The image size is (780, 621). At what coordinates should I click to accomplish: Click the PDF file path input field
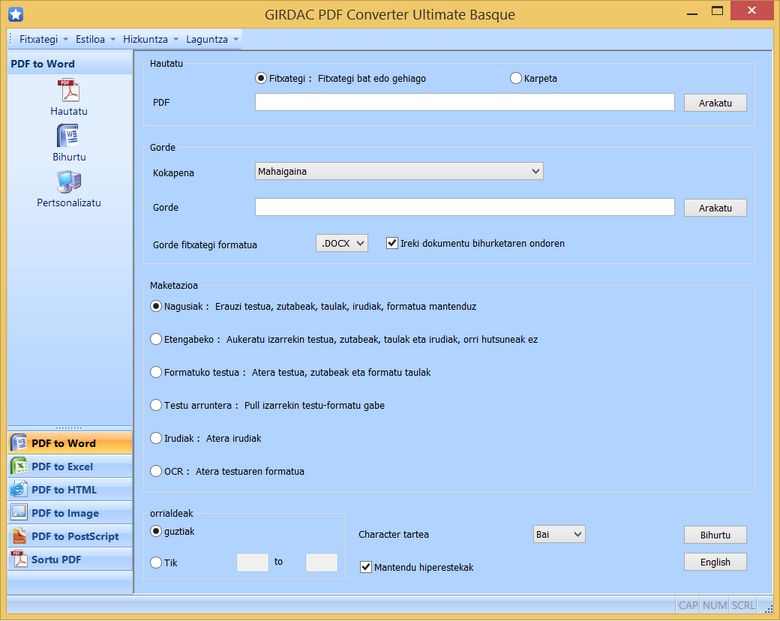pyautogui.click(x=465, y=102)
